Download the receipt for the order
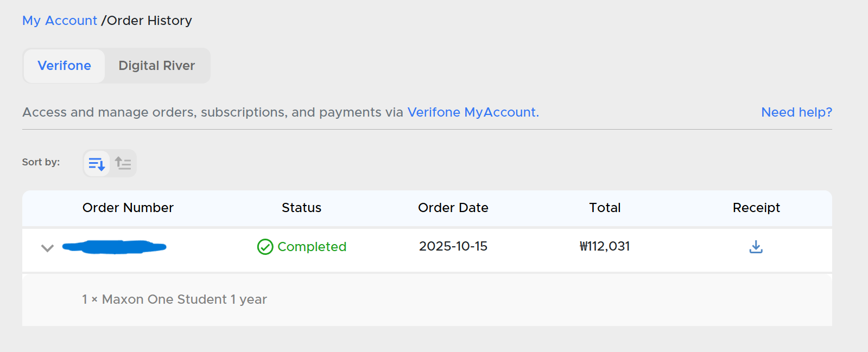Viewport: 868px width, 352px height. [756, 247]
